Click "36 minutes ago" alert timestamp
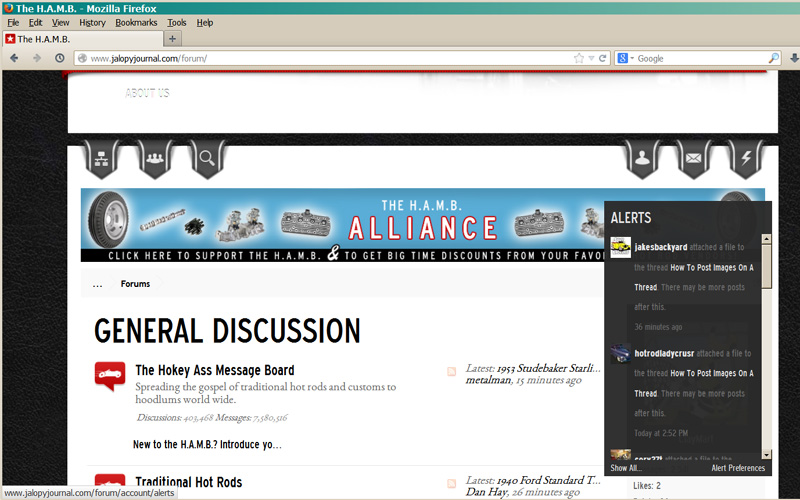 658,327
